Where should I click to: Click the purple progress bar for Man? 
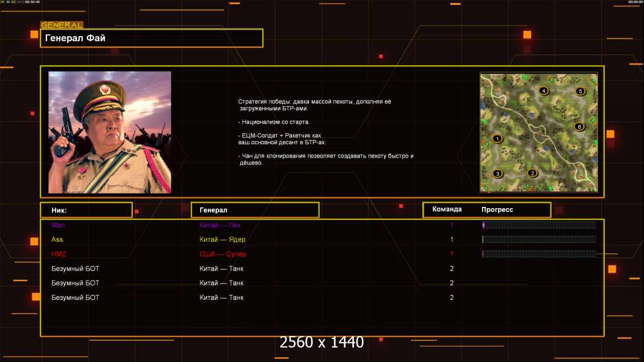539,225
